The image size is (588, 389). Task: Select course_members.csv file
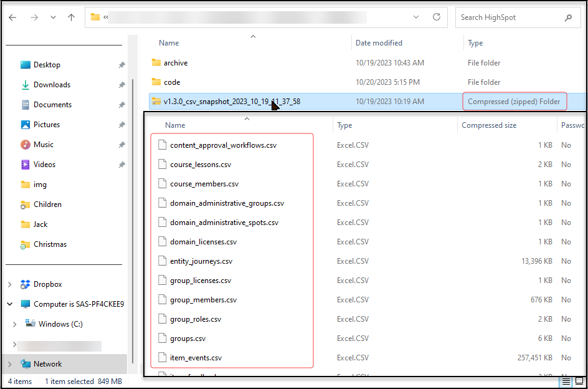coord(204,184)
